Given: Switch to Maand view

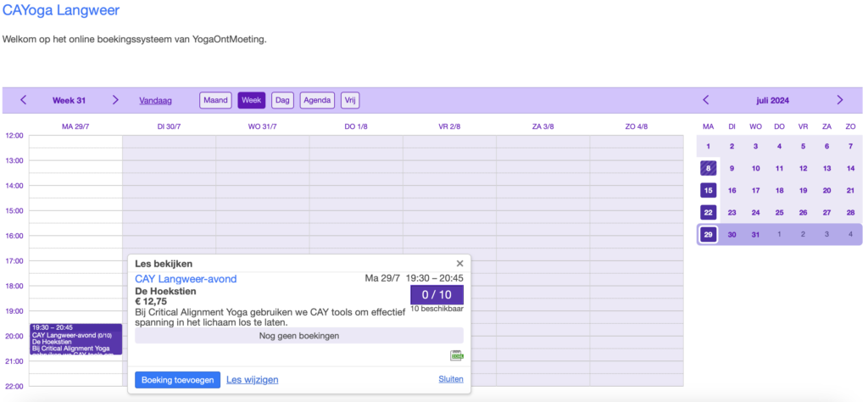Looking at the screenshot, I should [x=215, y=100].
